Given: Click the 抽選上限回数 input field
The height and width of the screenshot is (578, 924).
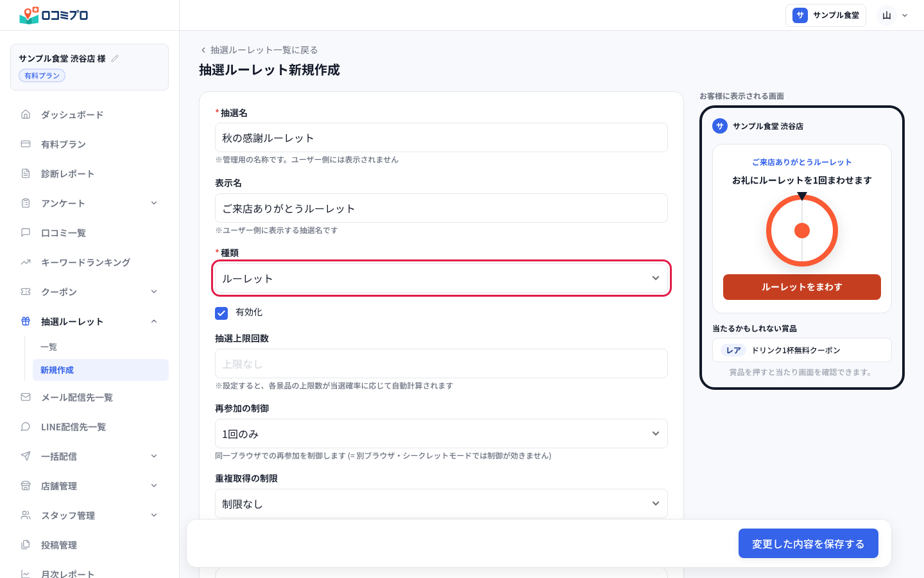Looking at the screenshot, I should 441,363.
